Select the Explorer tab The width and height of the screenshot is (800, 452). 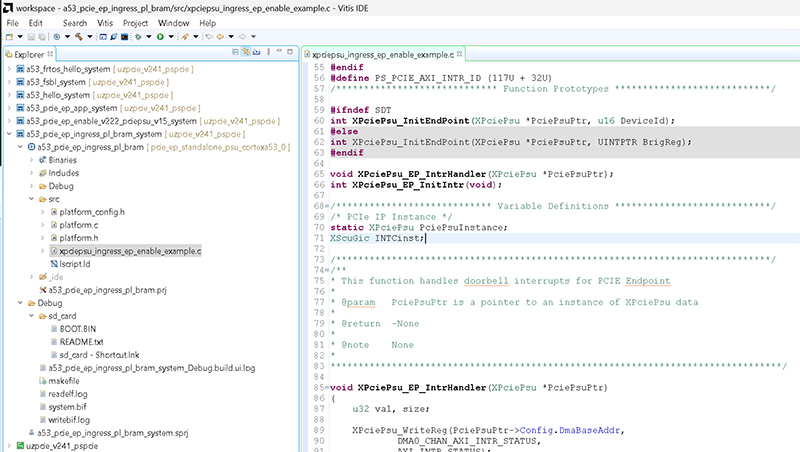click(29, 54)
